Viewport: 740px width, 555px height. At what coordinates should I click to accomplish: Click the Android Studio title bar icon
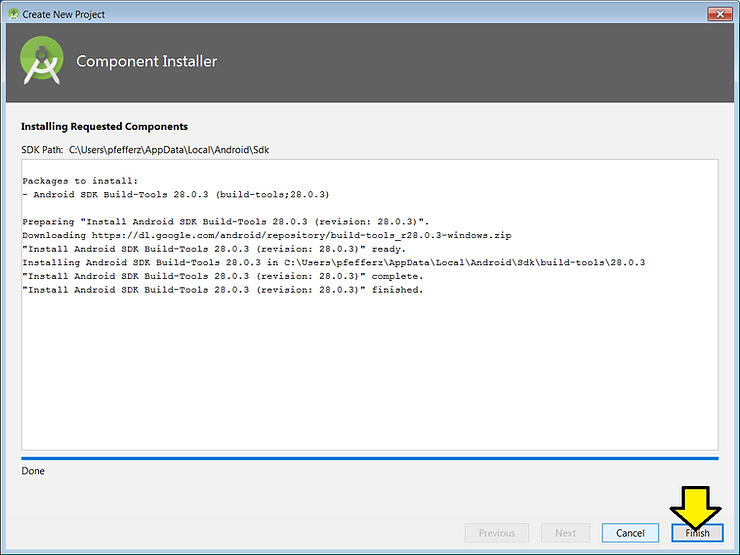tap(14, 14)
